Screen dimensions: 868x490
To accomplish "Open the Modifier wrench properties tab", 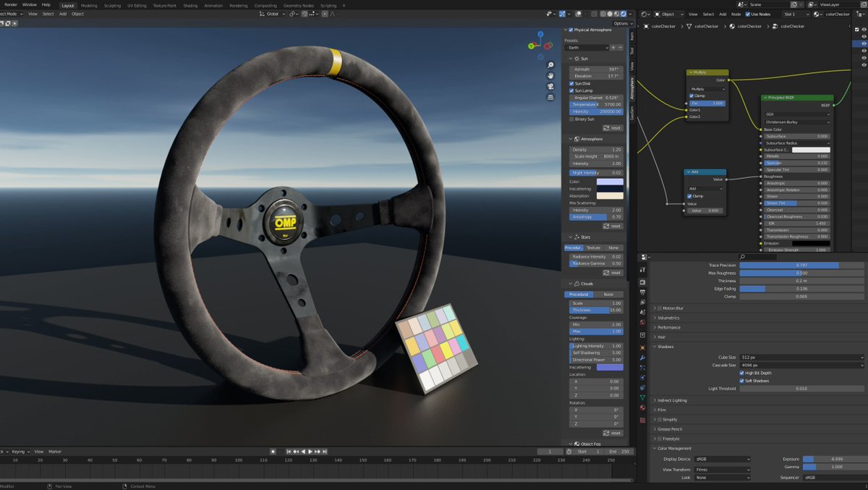I will (642, 358).
